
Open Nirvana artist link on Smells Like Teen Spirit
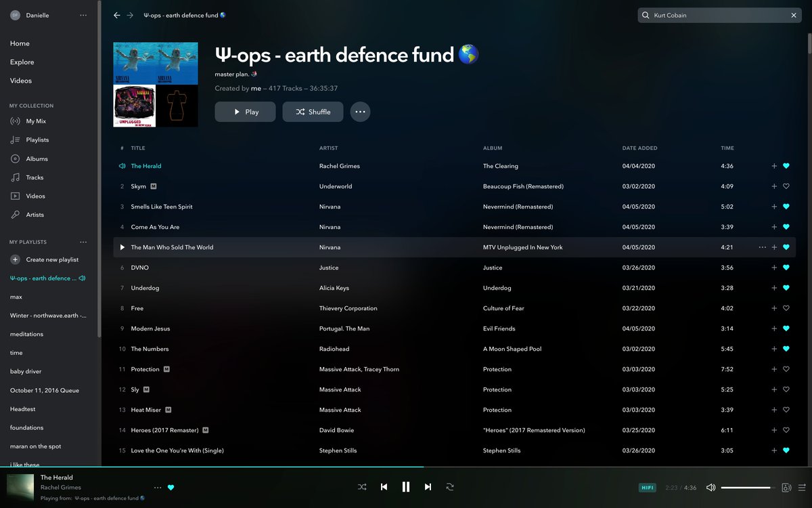(x=330, y=207)
